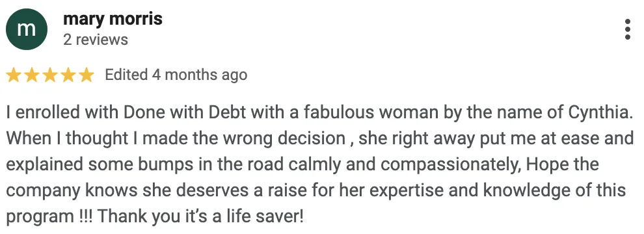
Task: Click the fifth gold rating star
Action: pyautogui.click(x=87, y=75)
